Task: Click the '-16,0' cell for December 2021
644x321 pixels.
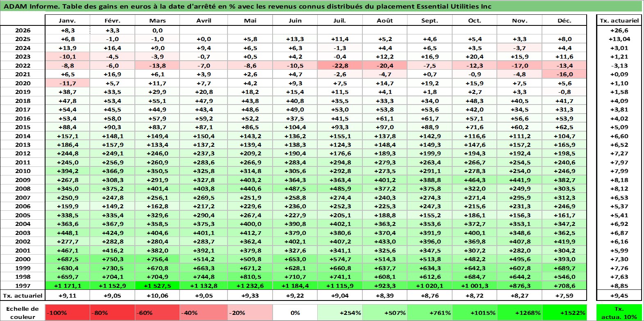Action: click(564, 74)
